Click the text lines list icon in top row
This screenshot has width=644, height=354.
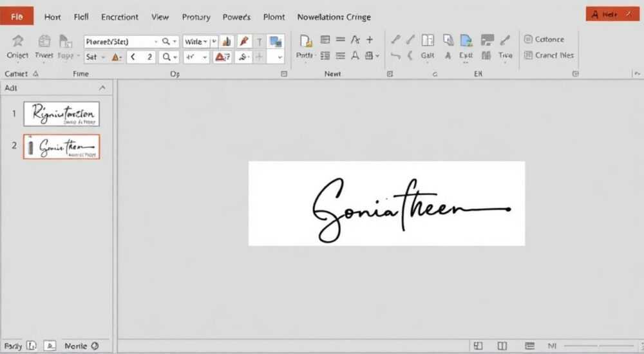coord(325,39)
